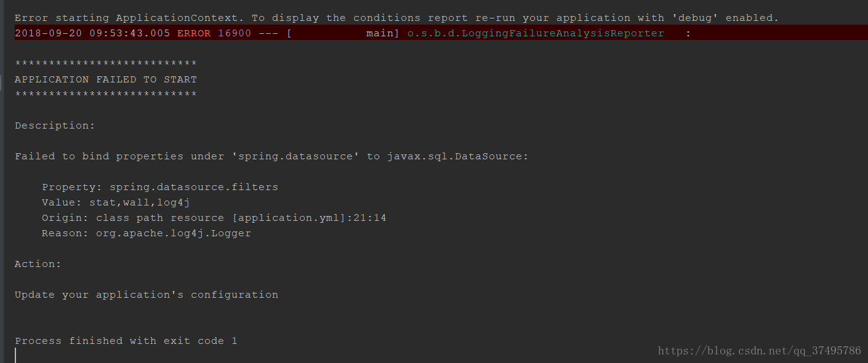
Task: Click the 'APPLICATION FAILED TO START' heading
Action: [x=106, y=79]
